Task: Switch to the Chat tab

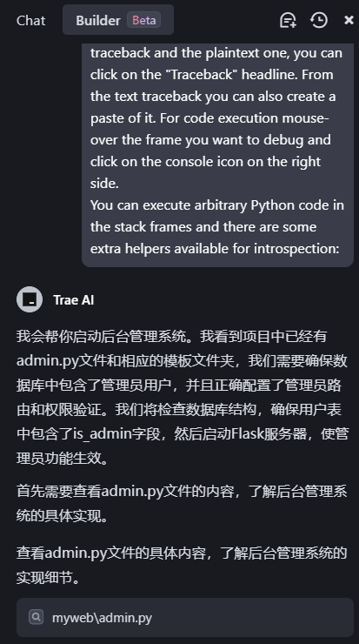Action: (x=30, y=21)
